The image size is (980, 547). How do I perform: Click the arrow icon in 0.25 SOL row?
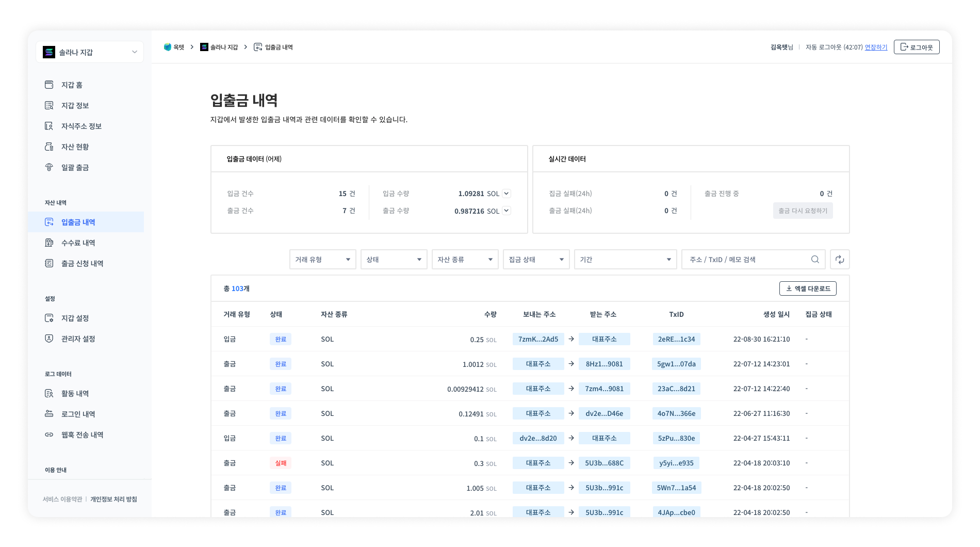pyautogui.click(x=571, y=339)
